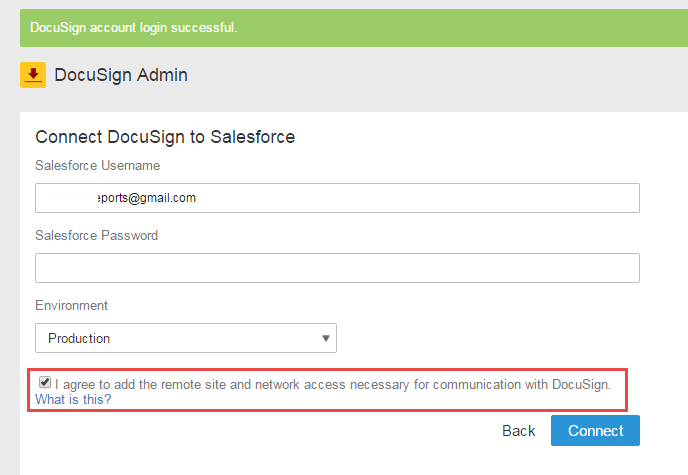
Task: Select the word DocuSign in the agreement sentence
Action: pyautogui.click(x=580, y=383)
